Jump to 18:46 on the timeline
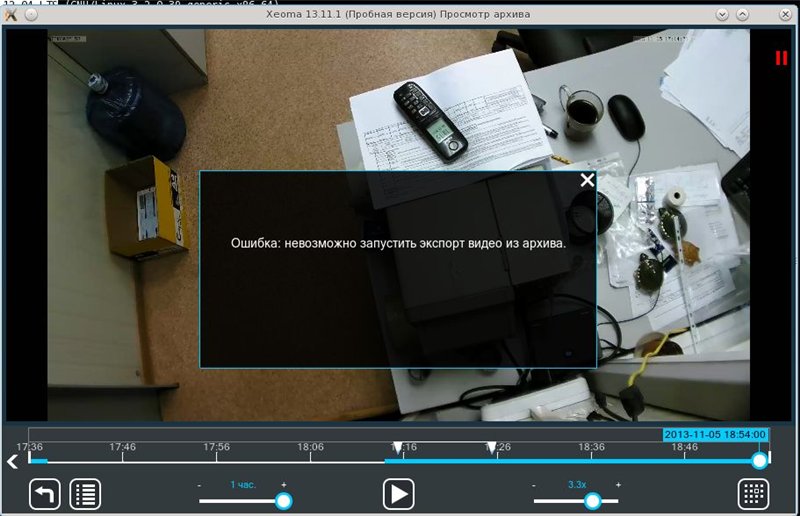The width and height of the screenshot is (800, 516). [x=685, y=447]
